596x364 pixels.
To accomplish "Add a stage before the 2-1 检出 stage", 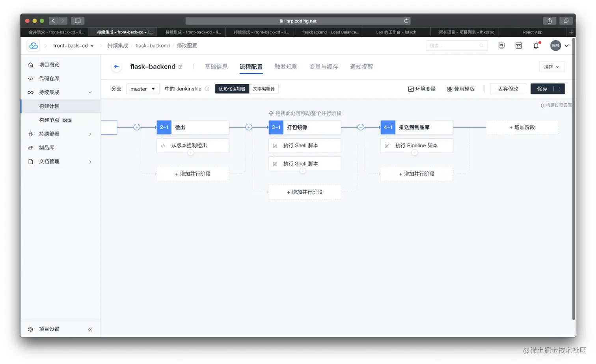I will (137, 127).
